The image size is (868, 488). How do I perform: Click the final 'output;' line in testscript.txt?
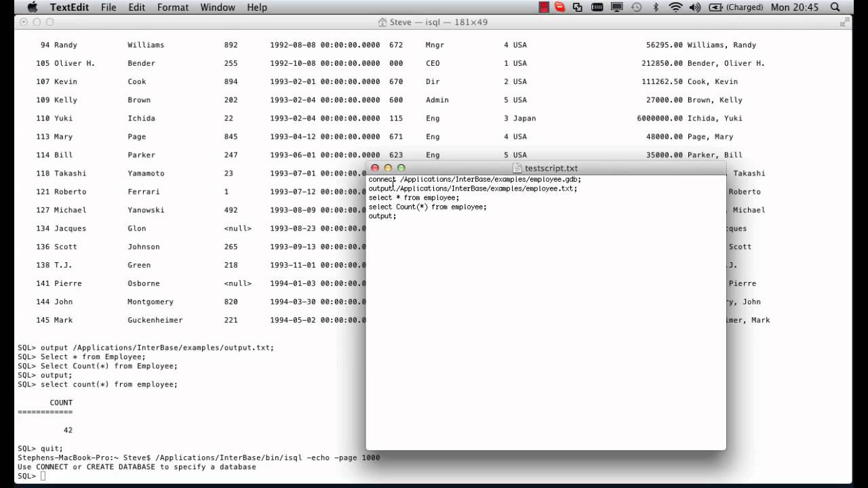[x=382, y=216]
